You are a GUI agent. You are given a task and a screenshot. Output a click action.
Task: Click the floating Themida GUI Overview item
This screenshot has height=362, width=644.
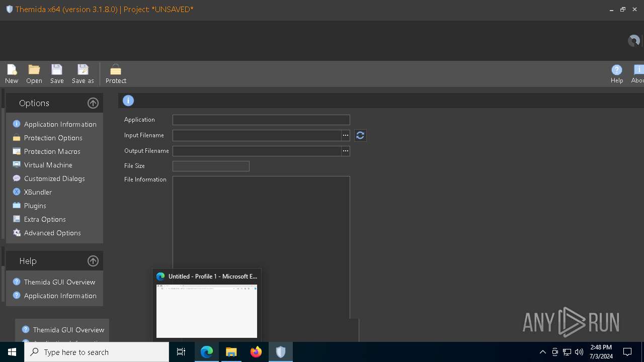coord(63,330)
